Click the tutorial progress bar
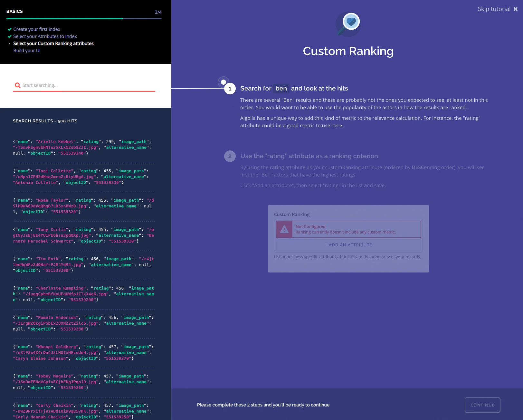523x420 pixels. (x=84, y=19)
